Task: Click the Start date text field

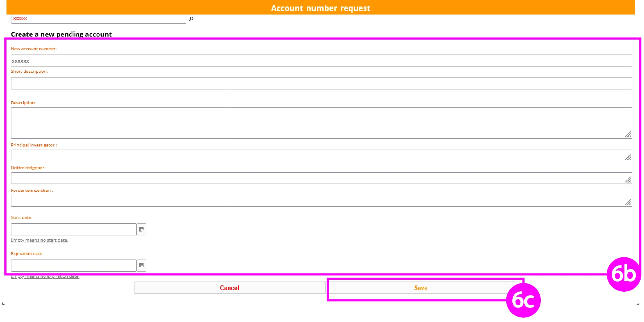Action: point(73,229)
